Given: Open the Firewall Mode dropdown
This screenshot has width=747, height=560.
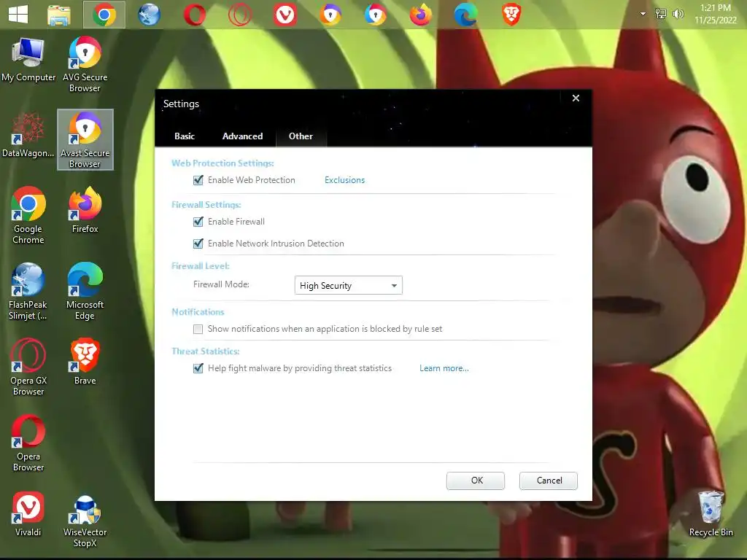Looking at the screenshot, I should pyautogui.click(x=348, y=285).
